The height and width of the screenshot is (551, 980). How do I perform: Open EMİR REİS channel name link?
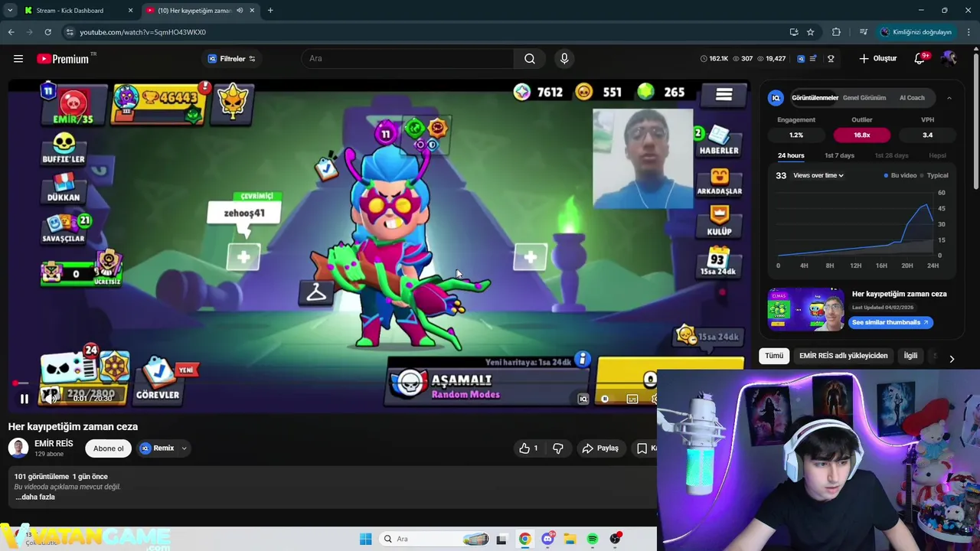click(54, 444)
